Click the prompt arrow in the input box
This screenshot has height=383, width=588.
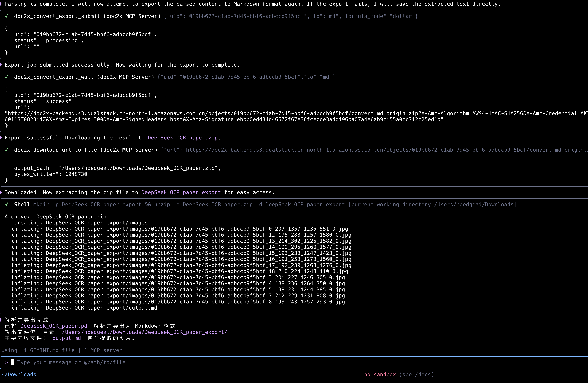pos(6,362)
